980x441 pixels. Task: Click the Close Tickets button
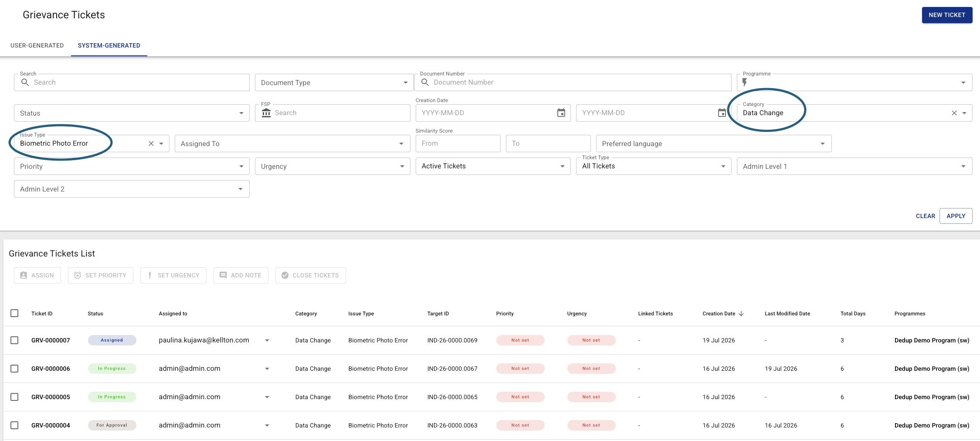pos(311,275)
